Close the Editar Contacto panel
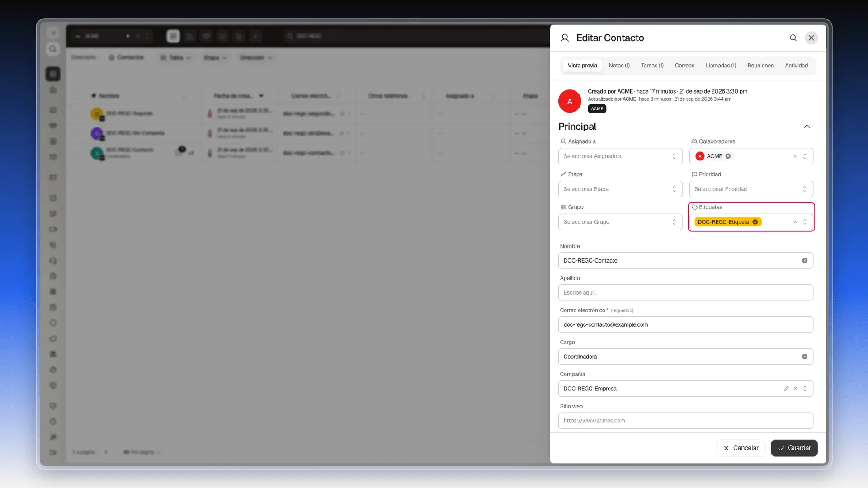The height and width of the screenshot is (488, 868). point(811,38)
